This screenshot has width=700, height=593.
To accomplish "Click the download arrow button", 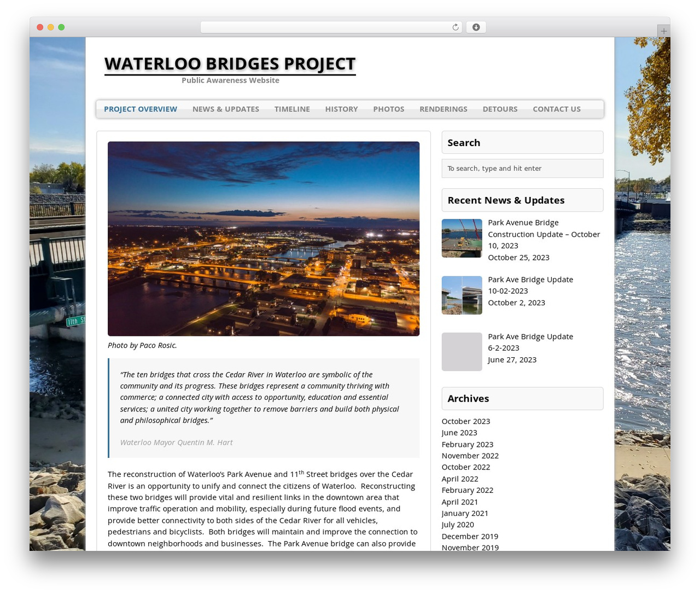I will (476, 27).
